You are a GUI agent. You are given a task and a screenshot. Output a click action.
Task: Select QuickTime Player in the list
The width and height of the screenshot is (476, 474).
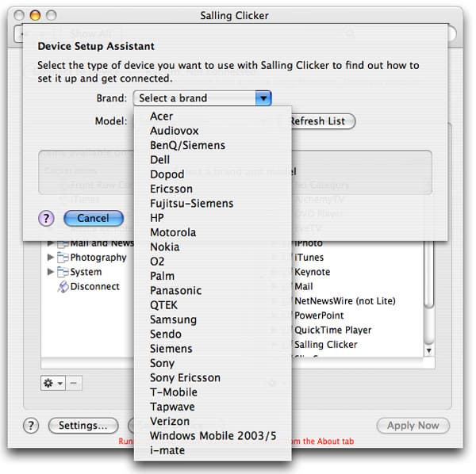click(332, 331)
